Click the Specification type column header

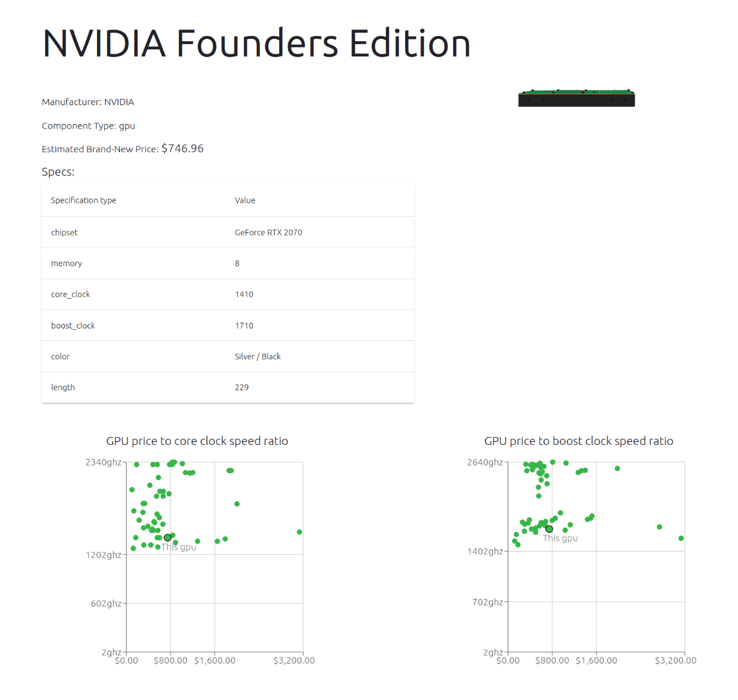(x=84, y=200)
